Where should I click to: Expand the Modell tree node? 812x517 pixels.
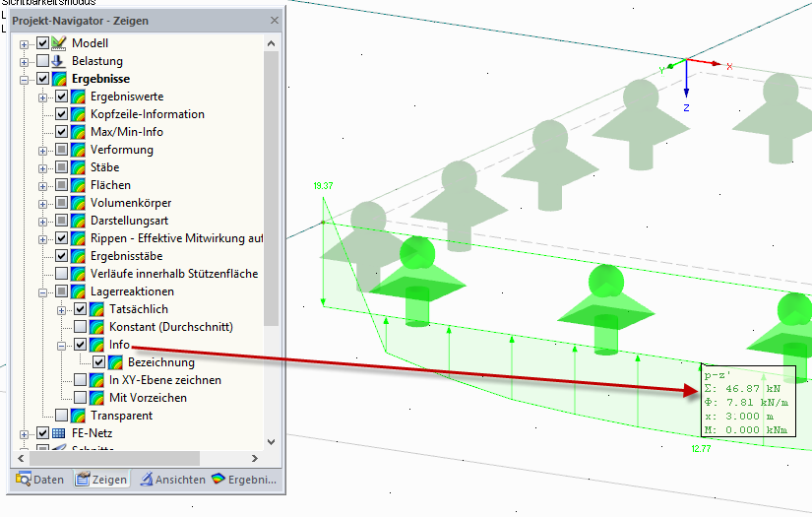(24, 44)
